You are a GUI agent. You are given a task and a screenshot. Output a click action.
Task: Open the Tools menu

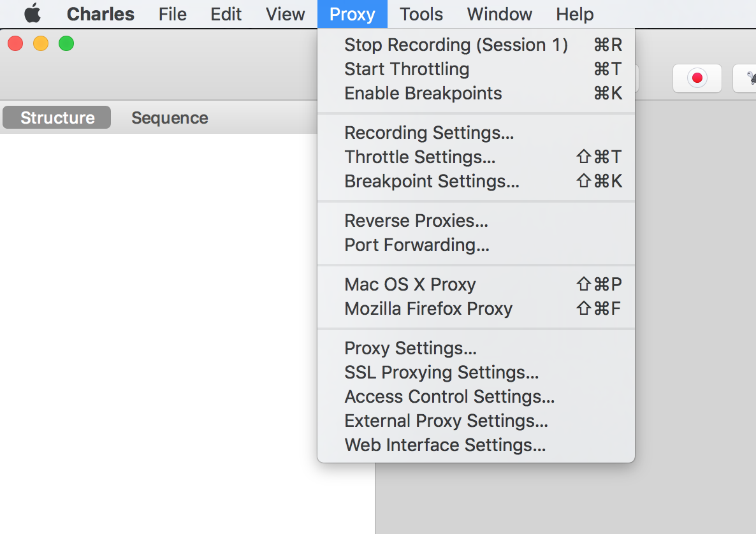click(x=421, y=14)
